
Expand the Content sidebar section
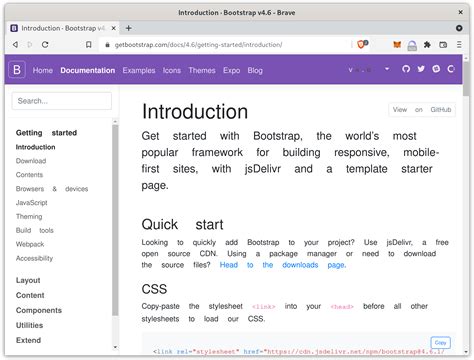[x=30, y=295]
